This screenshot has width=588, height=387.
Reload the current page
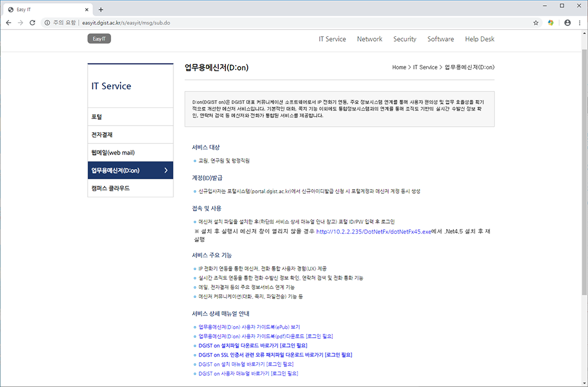33,22
